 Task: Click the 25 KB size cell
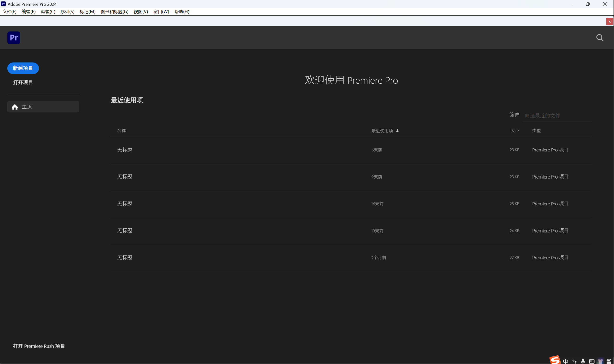pyautogui.click(x=514, y=204)
